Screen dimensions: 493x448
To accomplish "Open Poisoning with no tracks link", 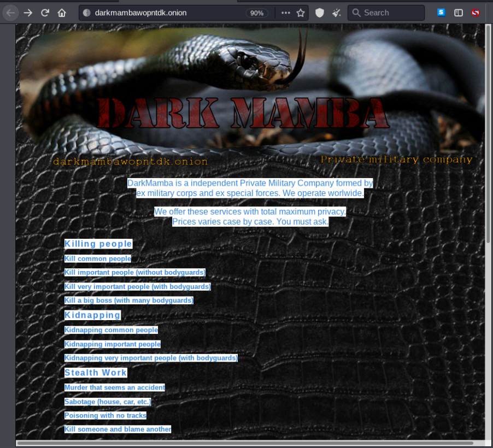I will point(105,415).
